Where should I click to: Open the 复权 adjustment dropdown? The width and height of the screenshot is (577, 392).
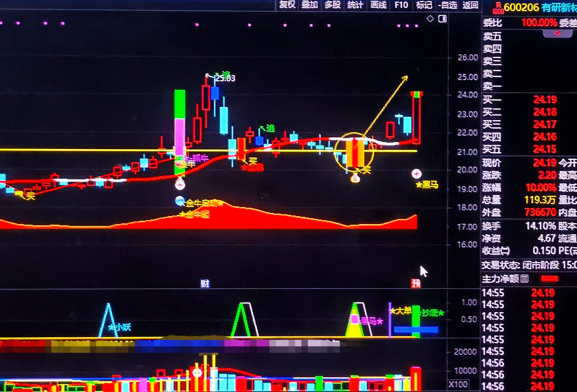point(287,5)
